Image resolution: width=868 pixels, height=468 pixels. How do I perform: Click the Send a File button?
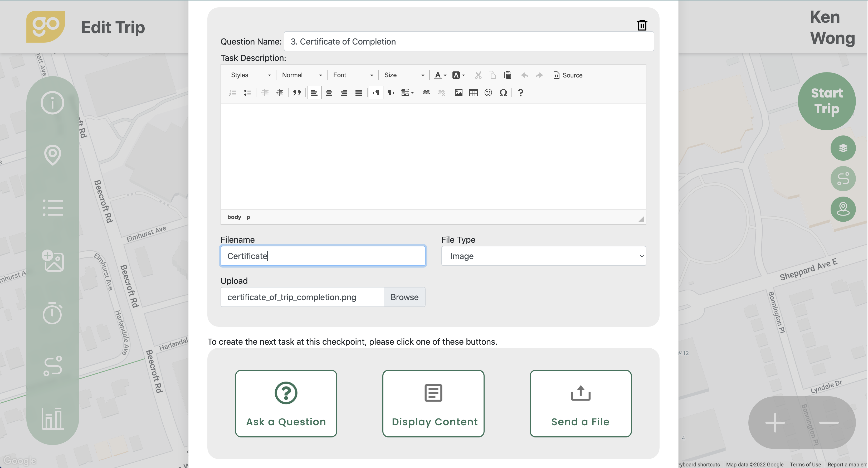click(x=580, y=404)
